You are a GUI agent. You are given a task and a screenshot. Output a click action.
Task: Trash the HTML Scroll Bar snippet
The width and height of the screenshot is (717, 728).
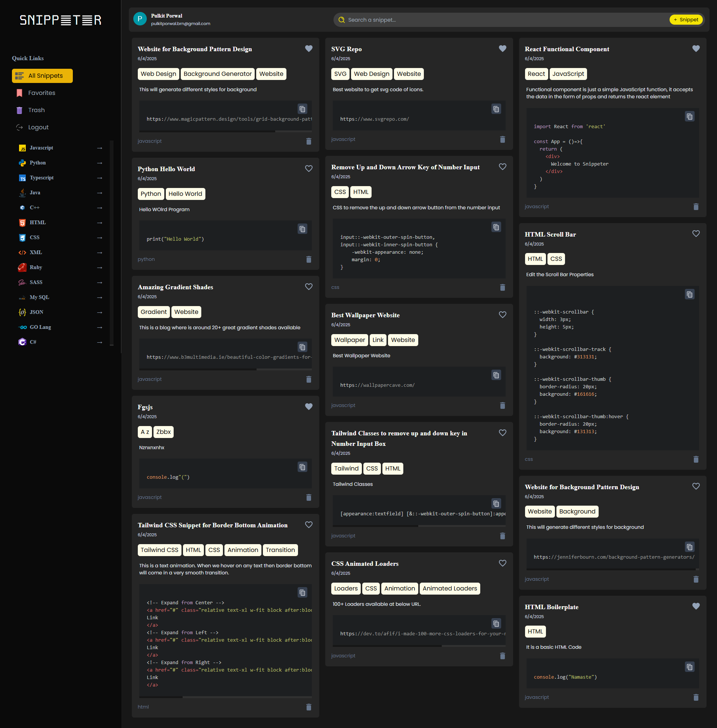pyautogui.click(x=696, y=459)
